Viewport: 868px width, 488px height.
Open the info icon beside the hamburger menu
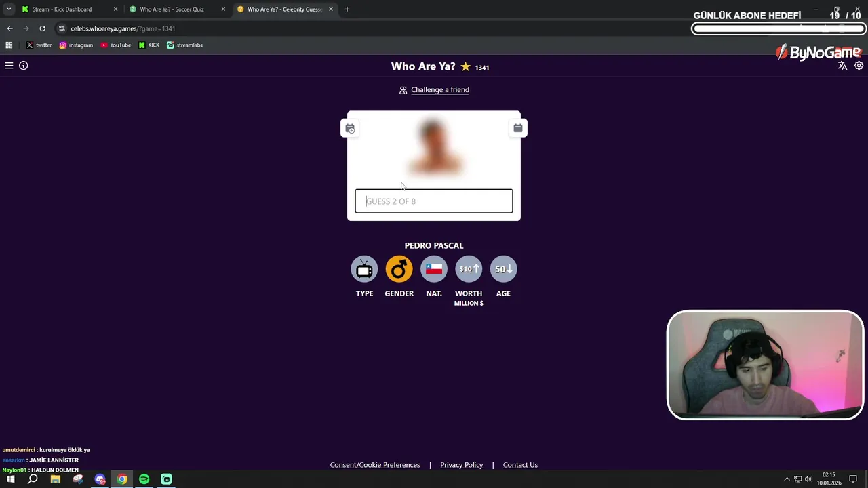pyautogui.click(x=23, y=66)
